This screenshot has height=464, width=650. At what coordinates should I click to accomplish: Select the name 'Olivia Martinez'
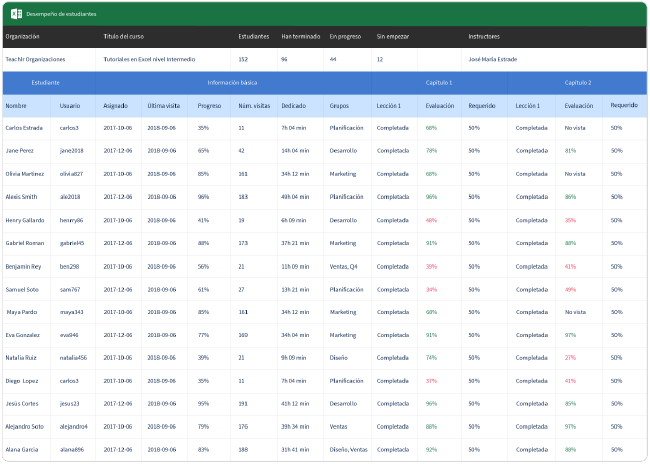click(24, 174)
